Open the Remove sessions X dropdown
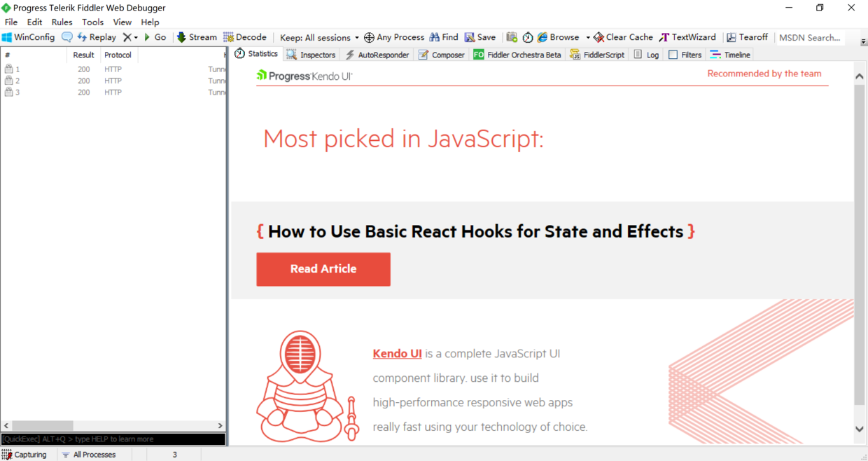The height and width of the screenshot is (461, 868). click(x=130, y=37)
